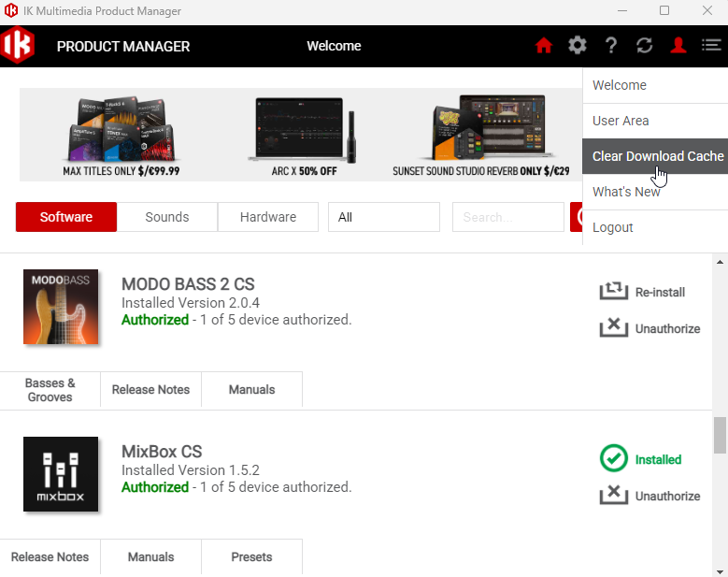728x577 pixels.
Task: Open MixBox CS Presets
Action: coord(251,557)
